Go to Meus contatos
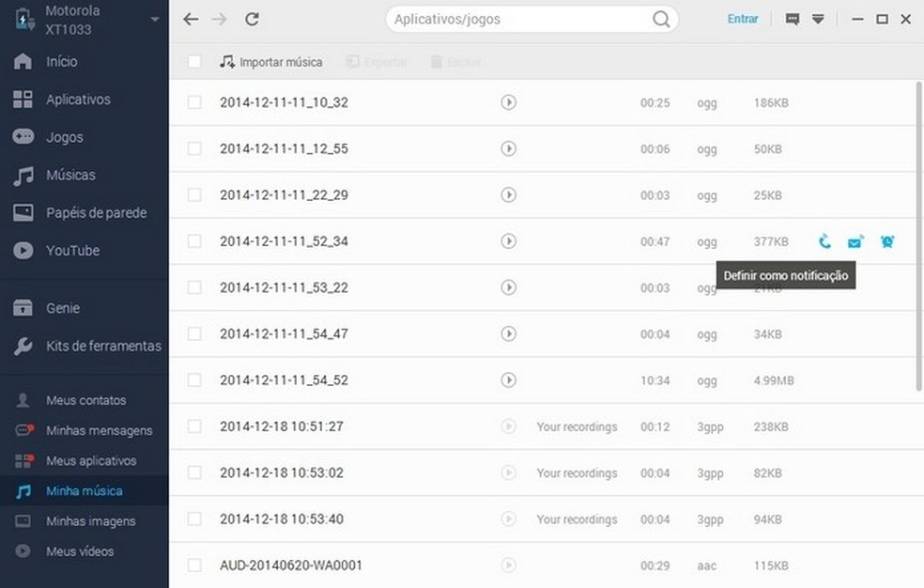 pos(85,400)
